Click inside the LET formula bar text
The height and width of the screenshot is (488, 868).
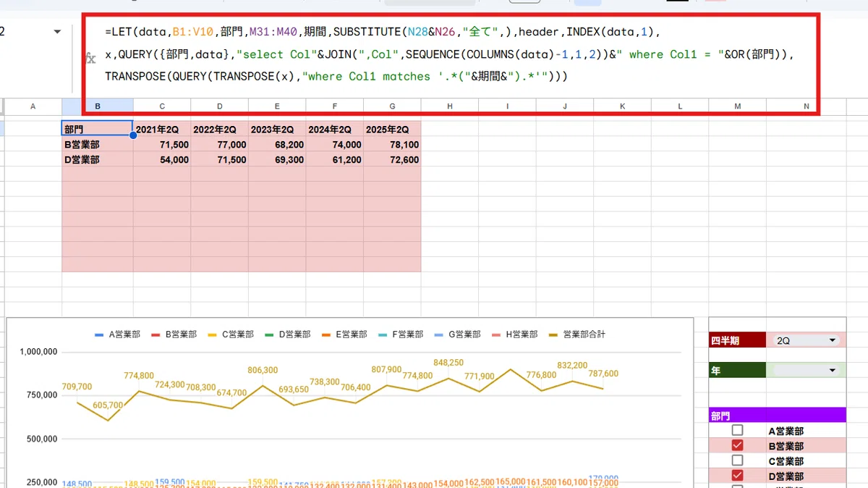[x=448, y=54]
